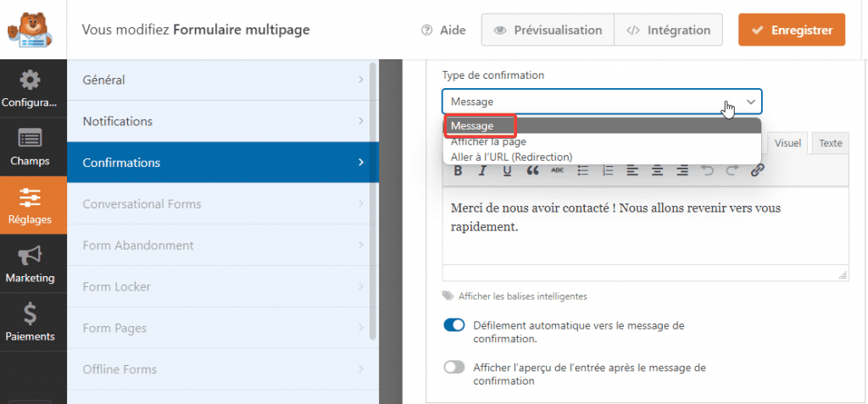Click the Formulaire multipage form title
Viewport: 868px width, 404px height.
pos(242,30)
